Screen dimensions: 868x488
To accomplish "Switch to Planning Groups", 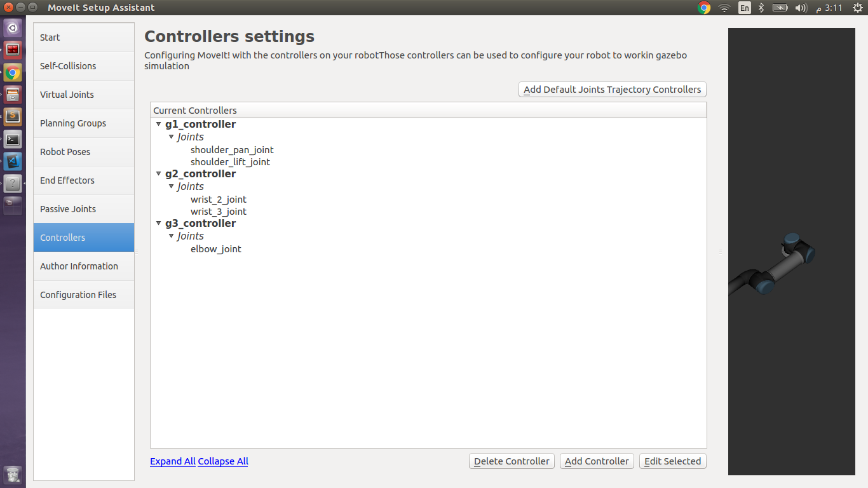I will pos(84,123).
